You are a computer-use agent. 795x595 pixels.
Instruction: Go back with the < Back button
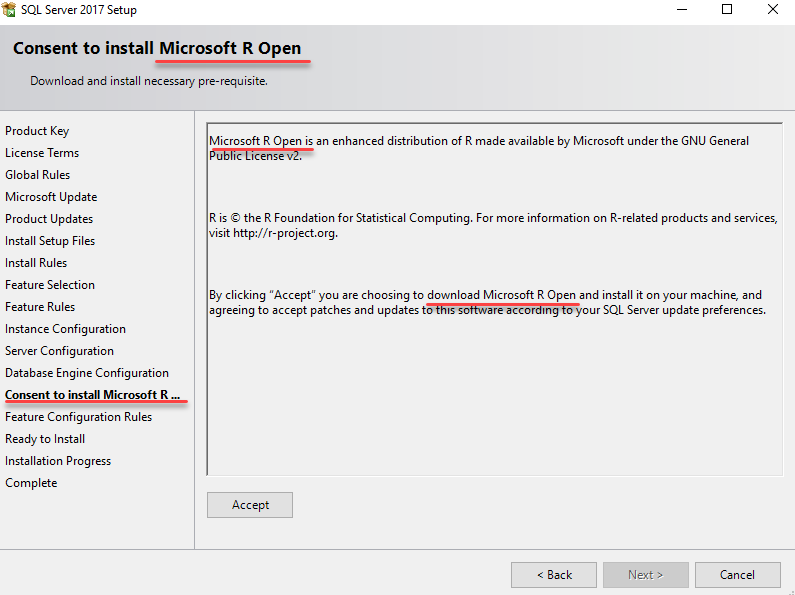click(x=554, y=575)
